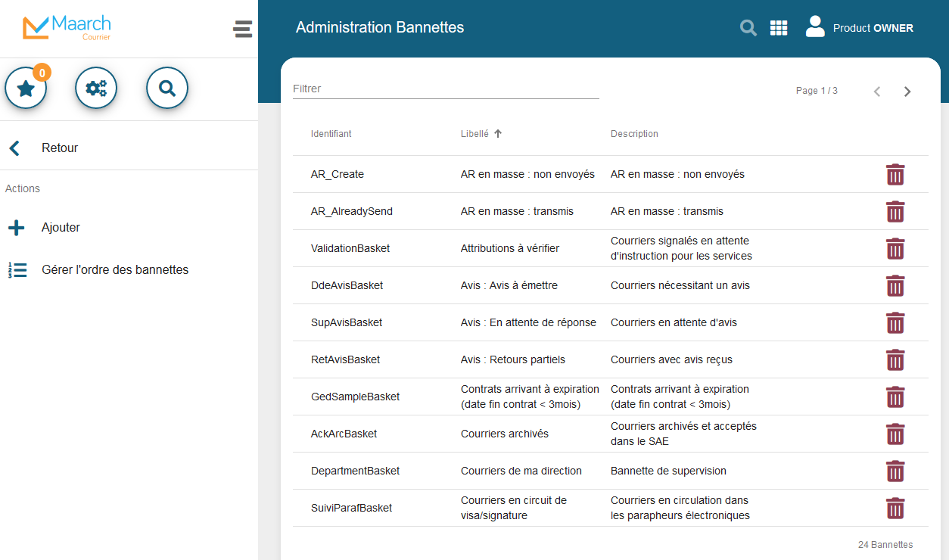Sort table by Libellé column
Viewport: 949px width, 560px height.
click(x=475, y=134)
